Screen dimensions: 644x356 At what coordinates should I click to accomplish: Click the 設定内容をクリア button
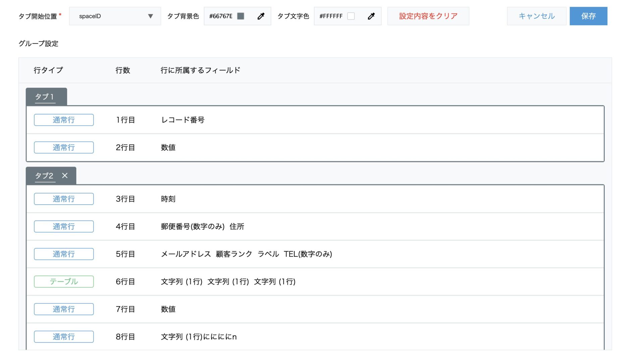(x=428, y=15)
